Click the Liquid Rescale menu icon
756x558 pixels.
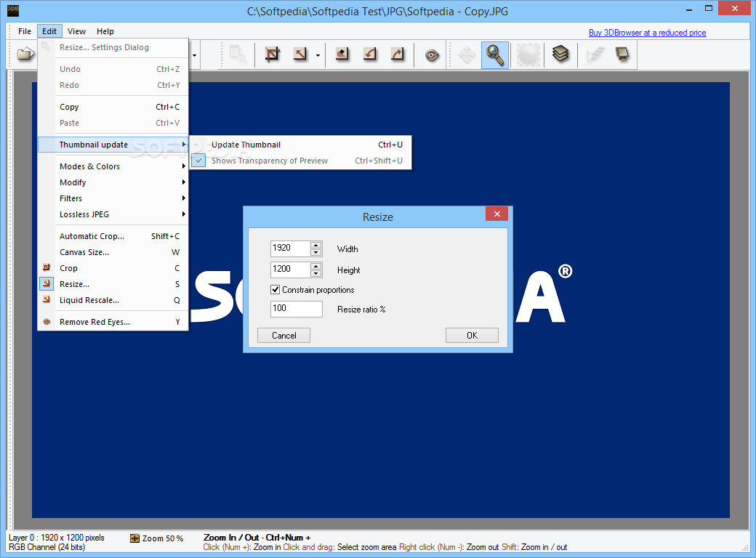47,299
